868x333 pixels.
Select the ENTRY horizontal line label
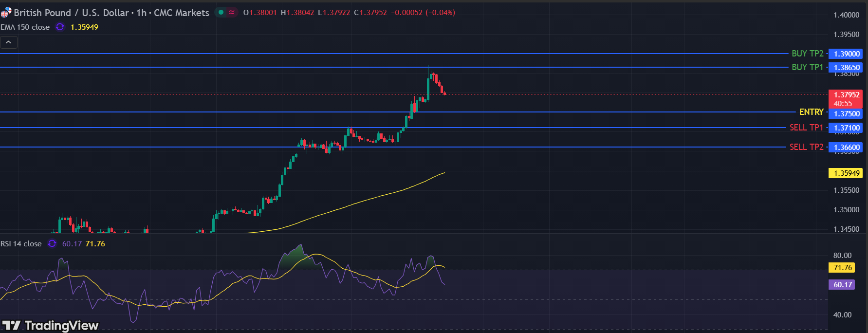[x=811, y=112]
